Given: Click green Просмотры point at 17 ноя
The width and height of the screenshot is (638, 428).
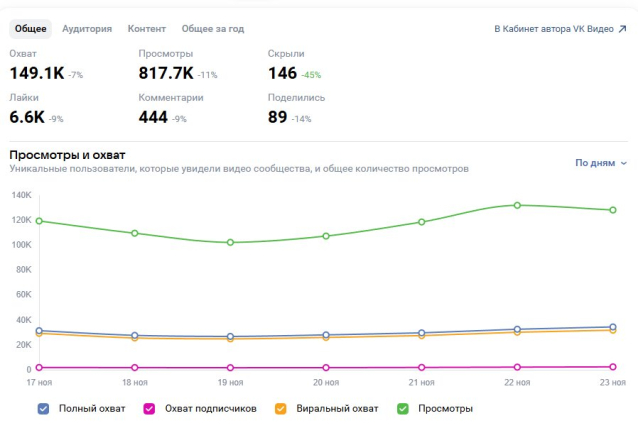Looking at the screenshot, I should 39,221.
